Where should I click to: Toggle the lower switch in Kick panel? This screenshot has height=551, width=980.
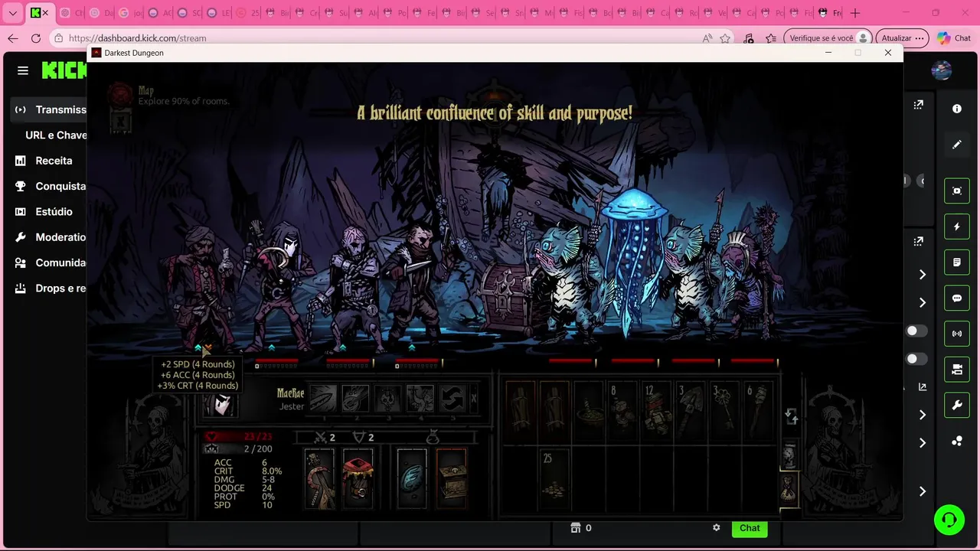[916, 359]
